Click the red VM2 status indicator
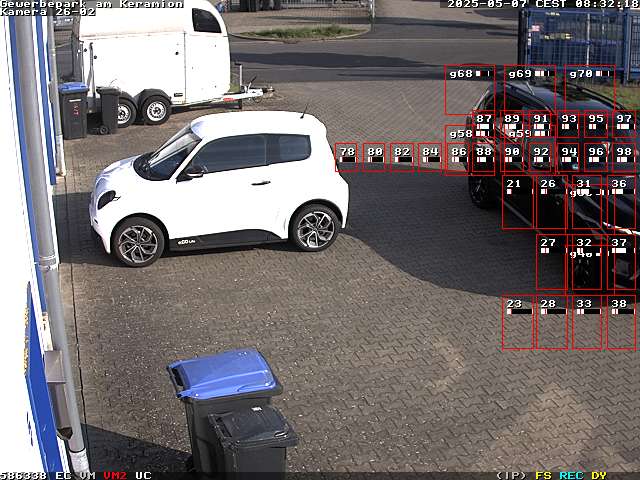The height and width of the screenshot is (480, 640). [x=115, y=476]
